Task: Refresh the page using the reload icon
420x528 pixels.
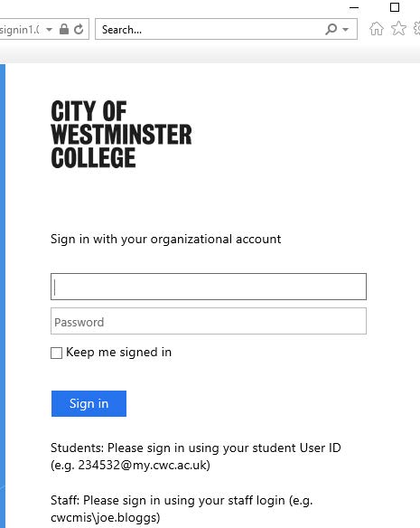Action: tap(79, 29)
